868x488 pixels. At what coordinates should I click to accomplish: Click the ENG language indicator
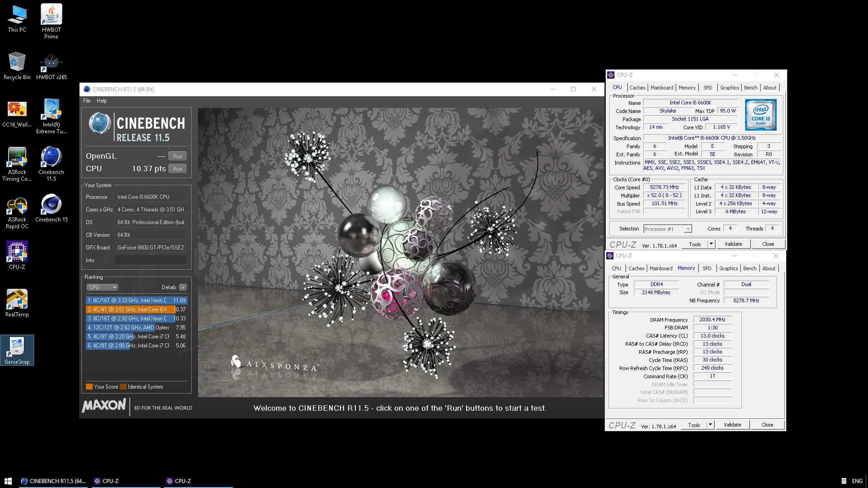coord(857,481)
